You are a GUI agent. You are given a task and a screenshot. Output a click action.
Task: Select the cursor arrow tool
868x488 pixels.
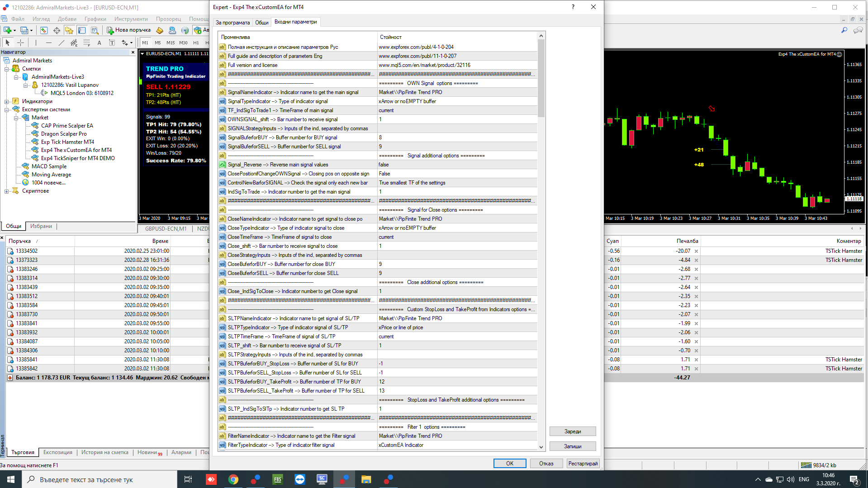[7, 43]
